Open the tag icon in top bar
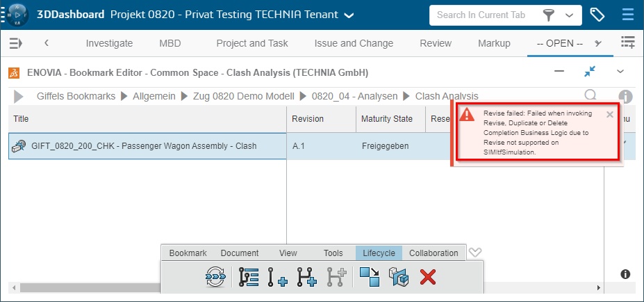Viewport: 644px width, 302px height. click(x=597, y=15)
